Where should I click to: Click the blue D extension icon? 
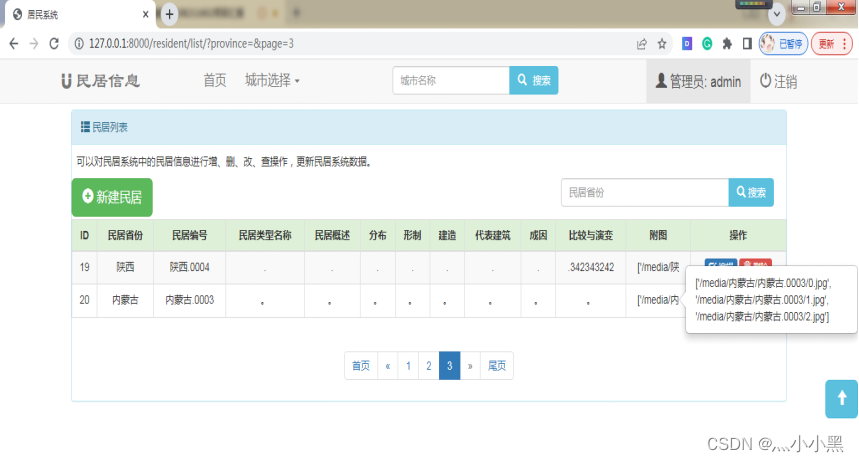point(686,44)
